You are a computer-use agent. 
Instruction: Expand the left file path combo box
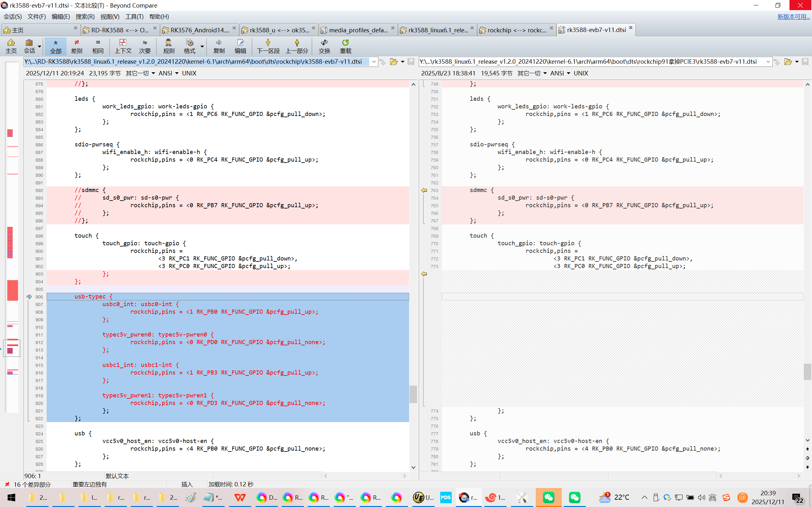pyautogui.click(x=374, y=62)
